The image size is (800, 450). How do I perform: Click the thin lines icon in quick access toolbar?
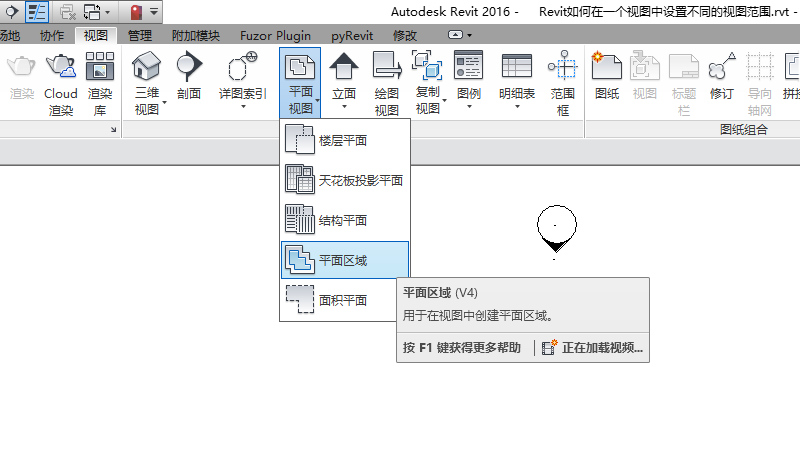[x=37, y=11]
